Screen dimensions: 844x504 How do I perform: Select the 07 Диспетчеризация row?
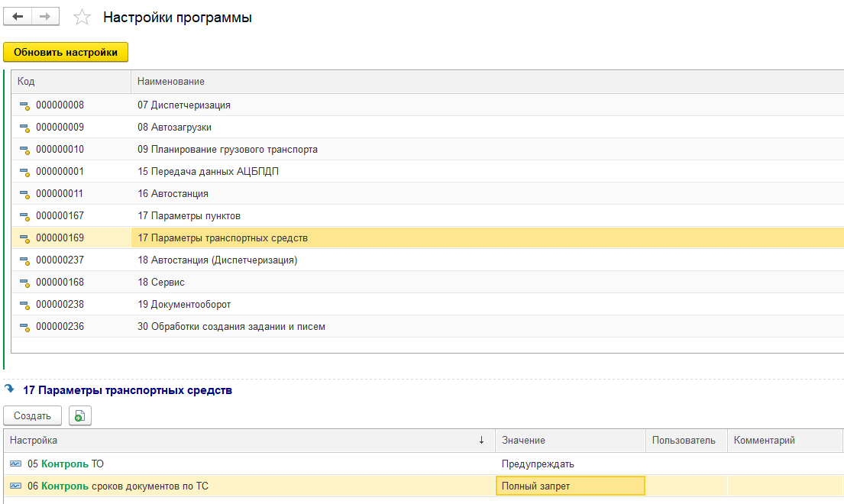184,105
